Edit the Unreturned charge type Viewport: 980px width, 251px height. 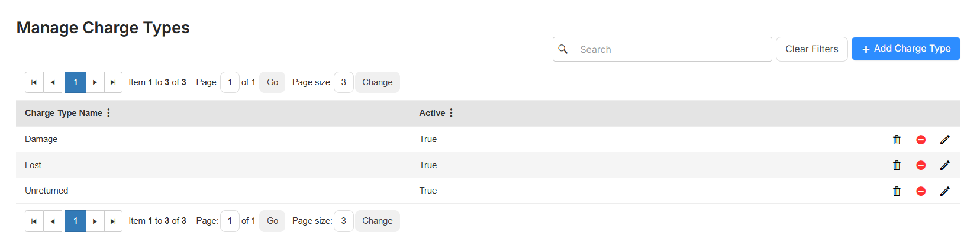[x=945, y=191]
